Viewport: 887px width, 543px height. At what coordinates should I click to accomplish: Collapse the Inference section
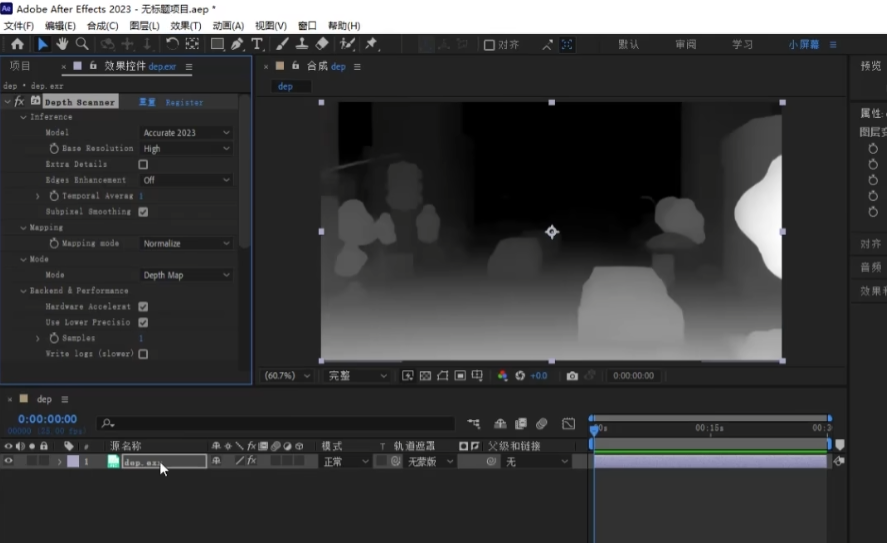pyautogui.click(x=23, y=117)
